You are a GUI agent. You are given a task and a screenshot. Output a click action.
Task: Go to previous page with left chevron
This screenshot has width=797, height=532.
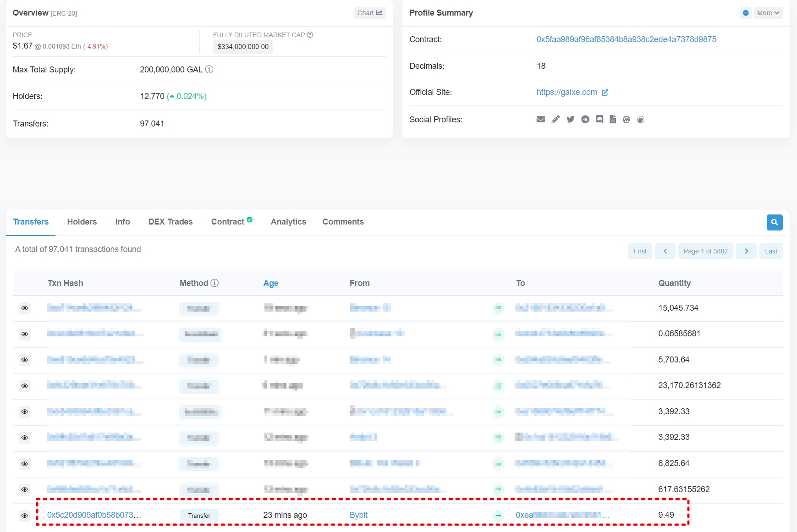tap(665, 251)
